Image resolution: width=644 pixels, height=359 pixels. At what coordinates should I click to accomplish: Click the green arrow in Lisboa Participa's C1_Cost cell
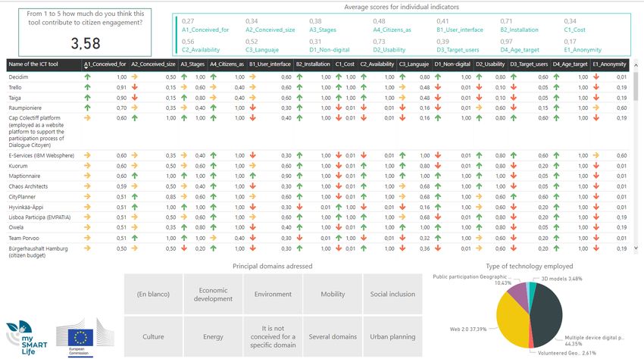point(339,217)
